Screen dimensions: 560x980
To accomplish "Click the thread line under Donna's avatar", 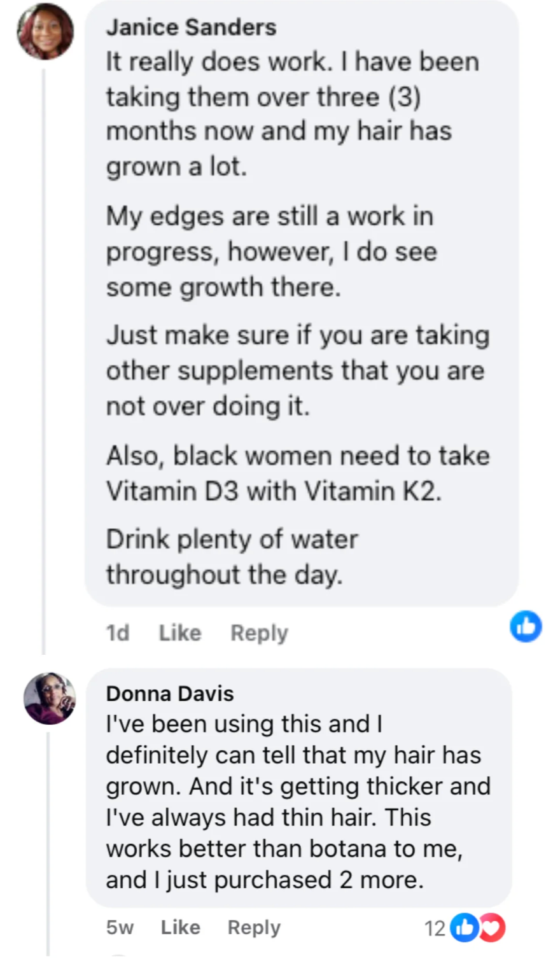I will (x=48, y=840).
